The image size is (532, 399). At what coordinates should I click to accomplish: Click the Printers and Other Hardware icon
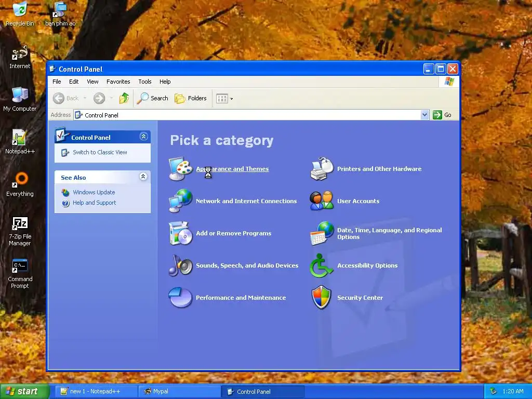click(322, 169)
